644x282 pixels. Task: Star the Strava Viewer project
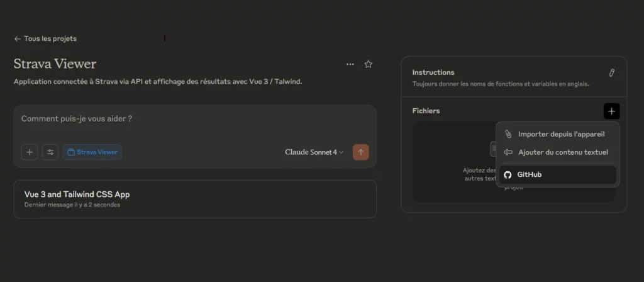click(x=369, y=64)
